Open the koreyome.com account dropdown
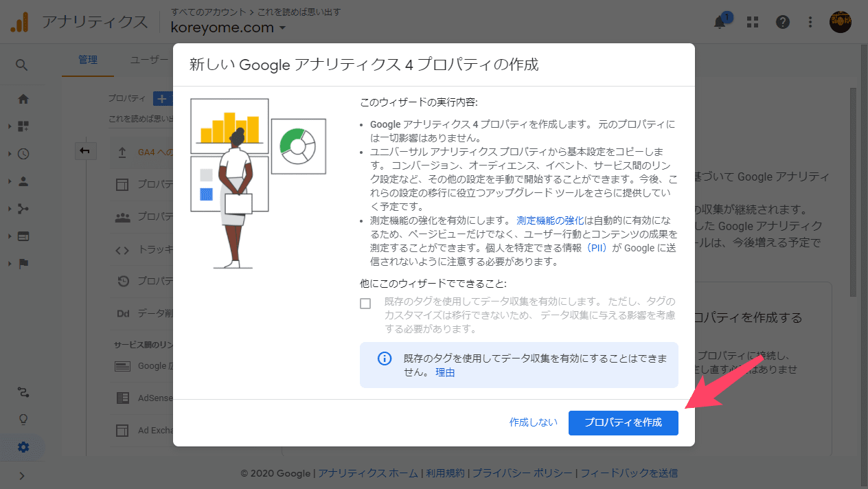Screen dimensions: 868x489 [x=229, y=28]
